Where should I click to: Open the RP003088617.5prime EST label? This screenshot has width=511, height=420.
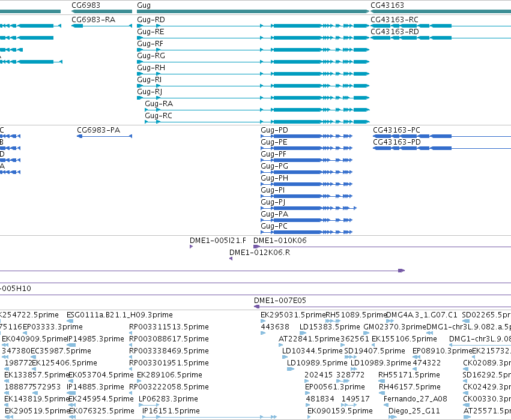(169, 339)
